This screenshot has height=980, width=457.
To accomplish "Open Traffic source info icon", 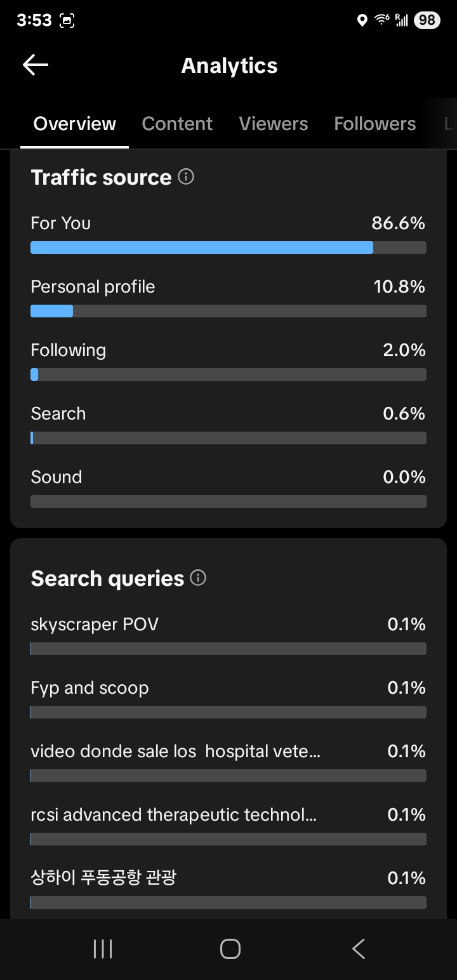I will point(186,177).
